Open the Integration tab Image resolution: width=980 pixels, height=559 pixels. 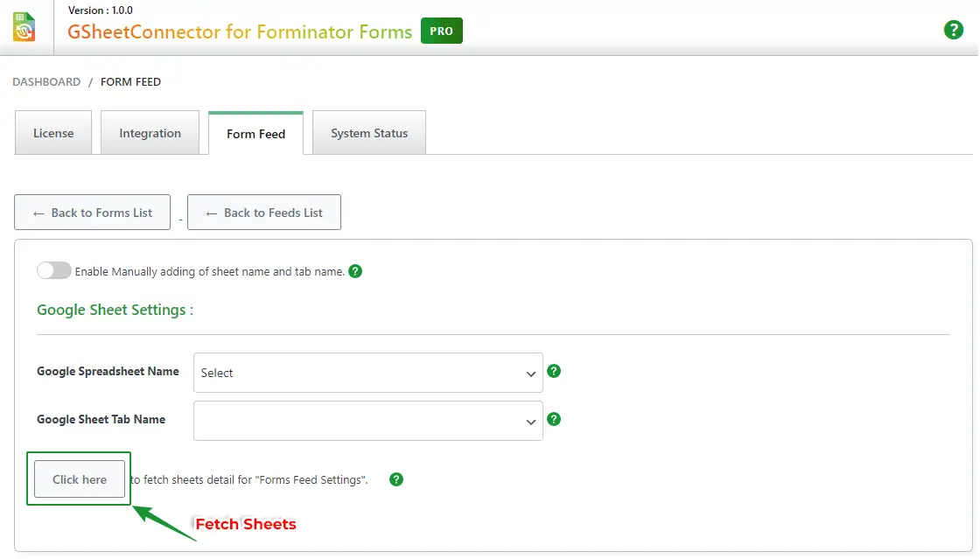click(150, 133)
